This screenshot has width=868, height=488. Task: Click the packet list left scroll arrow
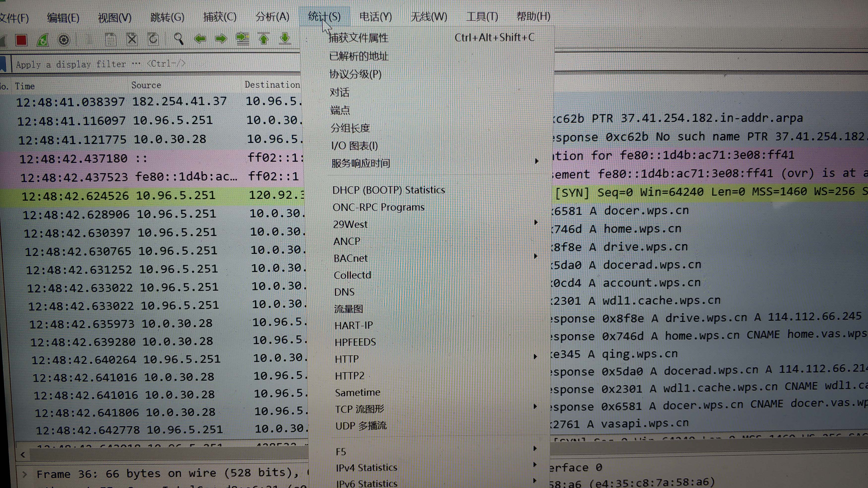coord(23,455)
